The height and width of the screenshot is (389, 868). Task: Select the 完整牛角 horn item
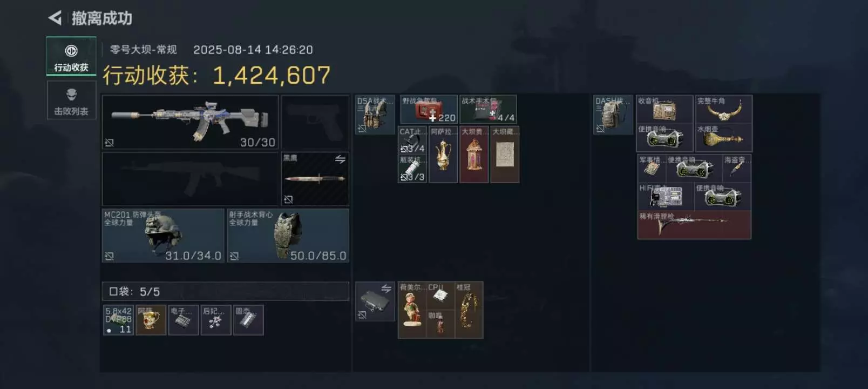pyautogui.click(x=724, y=110)
